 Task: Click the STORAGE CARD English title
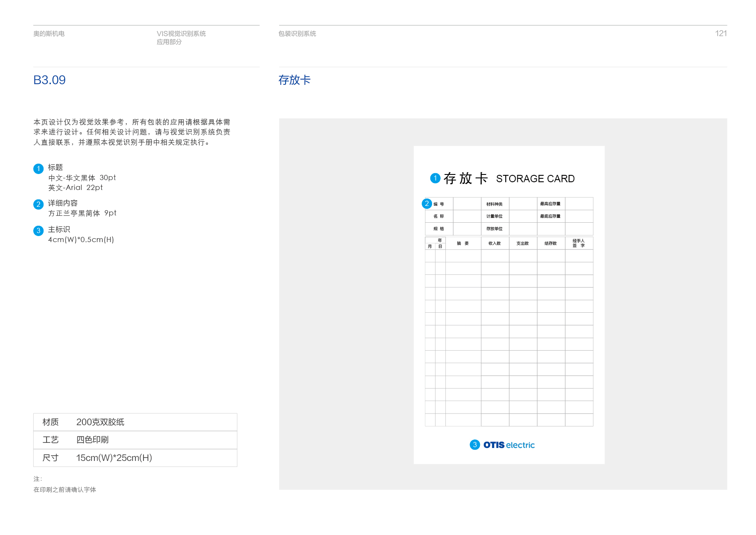(535, 179)
